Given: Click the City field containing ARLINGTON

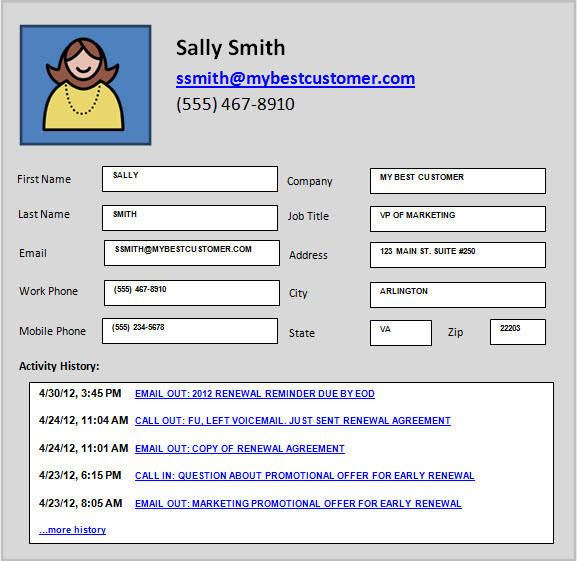Looking at the screenshot, I should click(x=458, y=295).
